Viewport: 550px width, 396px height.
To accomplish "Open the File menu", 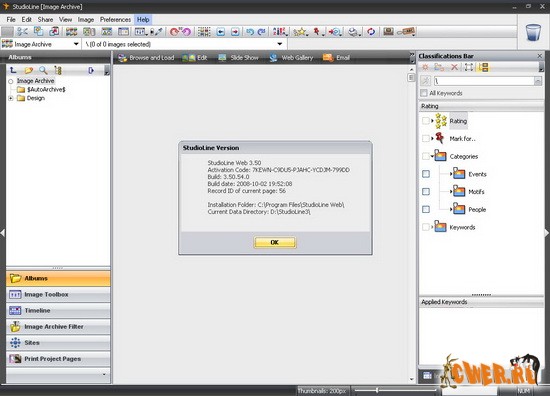I will click(11, 20).
